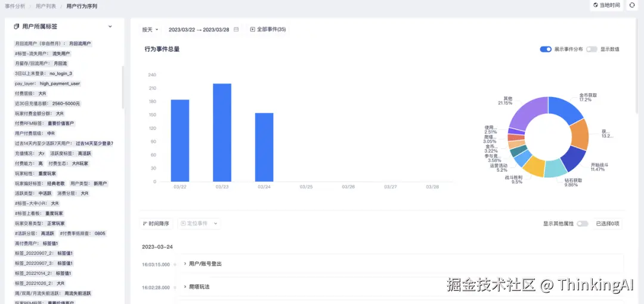
Task: Open the 定位事件 dropdown
Action: coord(200,224)
